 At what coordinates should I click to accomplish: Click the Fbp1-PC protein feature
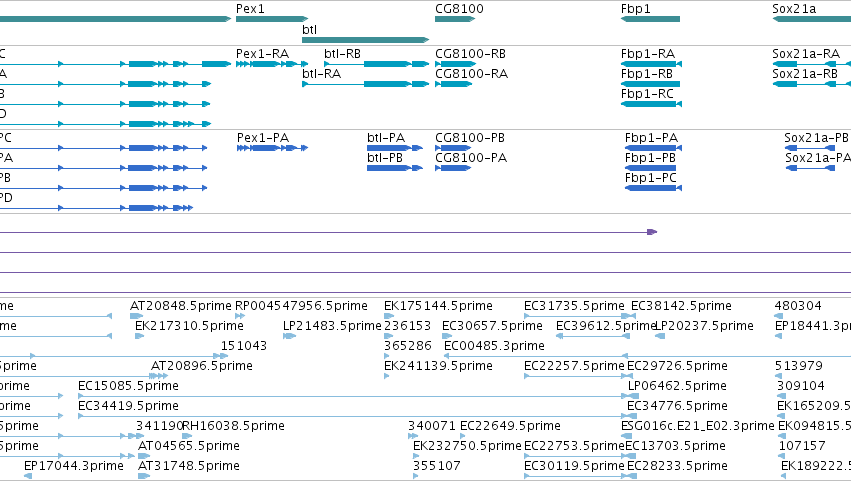tap(651, 178)
